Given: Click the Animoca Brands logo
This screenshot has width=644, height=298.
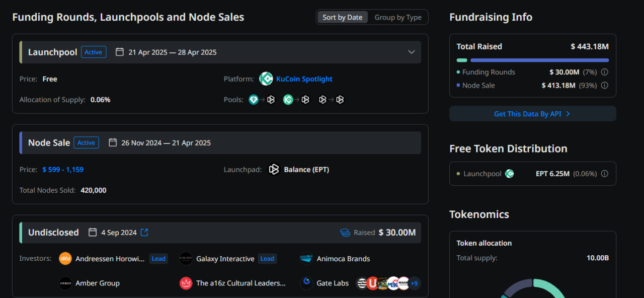Looking at the screenshot, I should coord(306,259).
